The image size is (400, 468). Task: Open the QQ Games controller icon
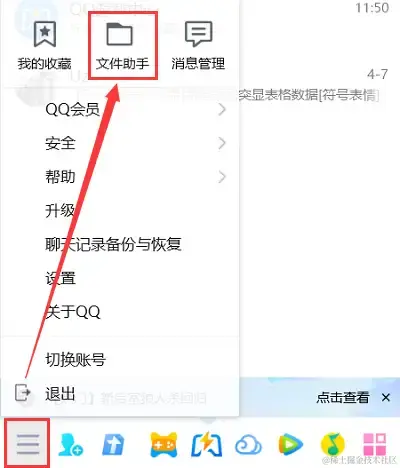(x=163, y=445)
